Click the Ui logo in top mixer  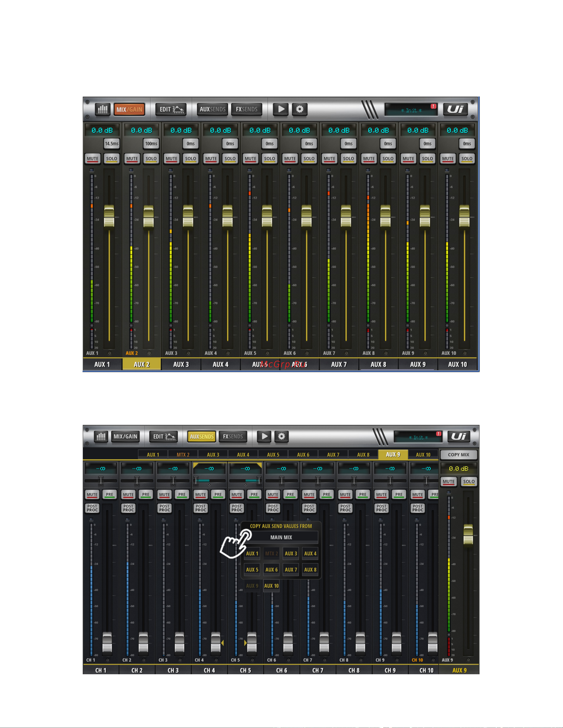pos(455,109)
